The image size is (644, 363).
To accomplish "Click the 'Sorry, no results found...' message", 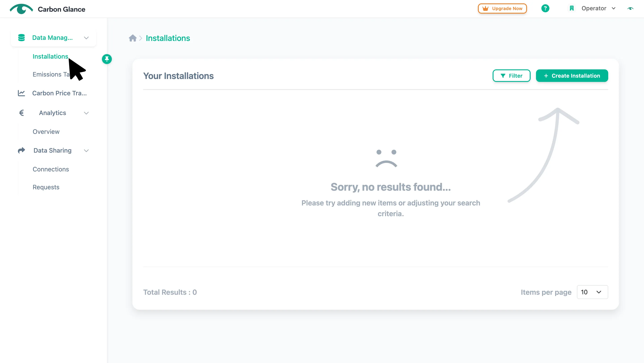I will (x=390, y=187).
